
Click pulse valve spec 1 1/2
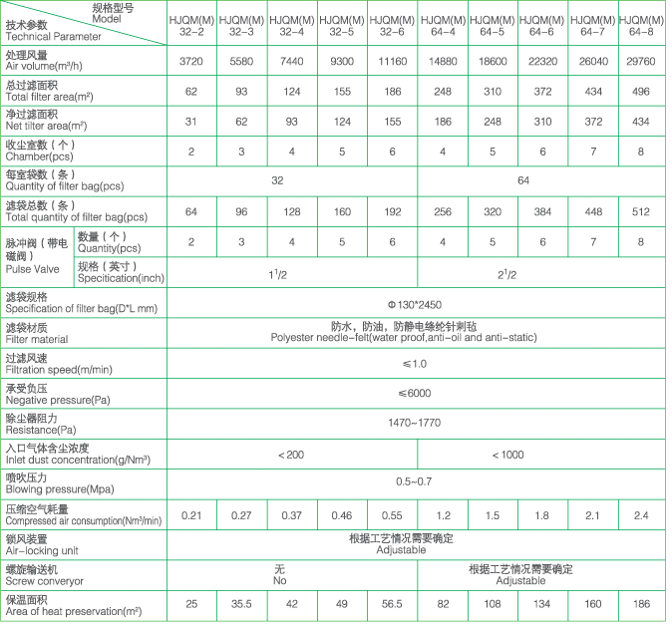[x=277, y=274]
